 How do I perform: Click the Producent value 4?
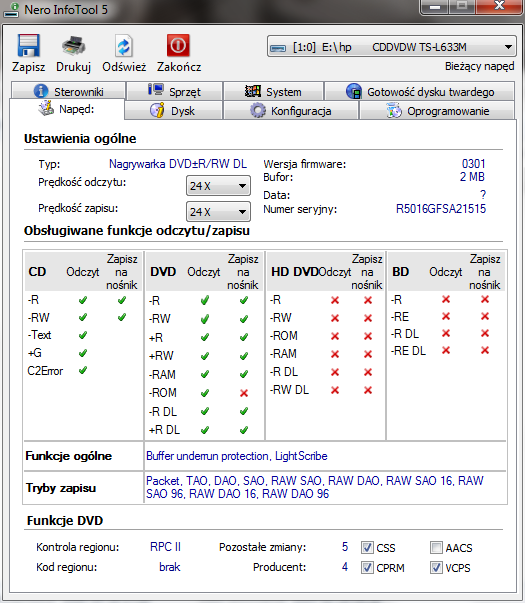(x=345, y=567)
